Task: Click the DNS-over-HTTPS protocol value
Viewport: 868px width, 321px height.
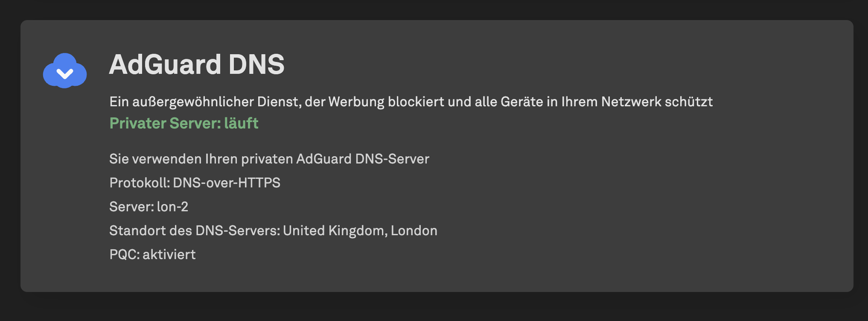Action: (227, 183)
